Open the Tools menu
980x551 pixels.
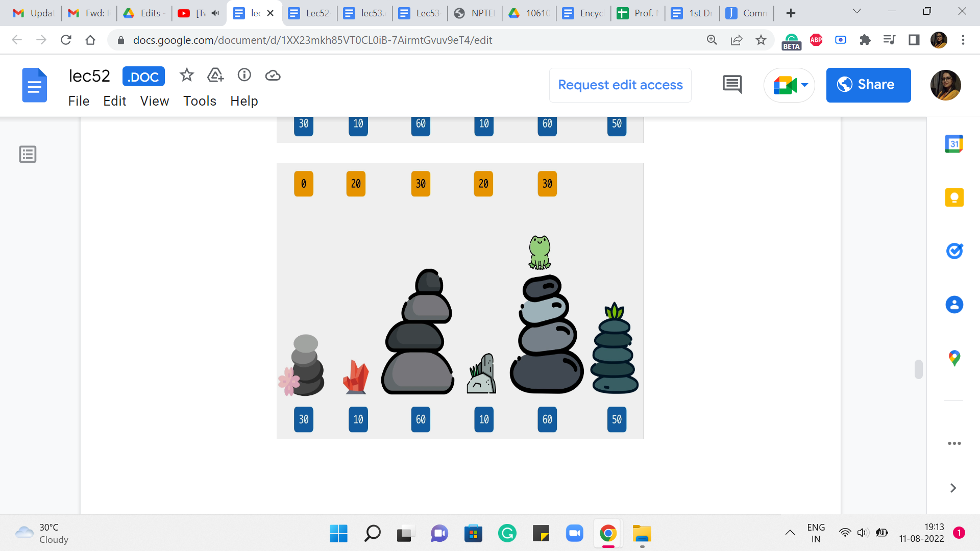(x=200, y=101)
